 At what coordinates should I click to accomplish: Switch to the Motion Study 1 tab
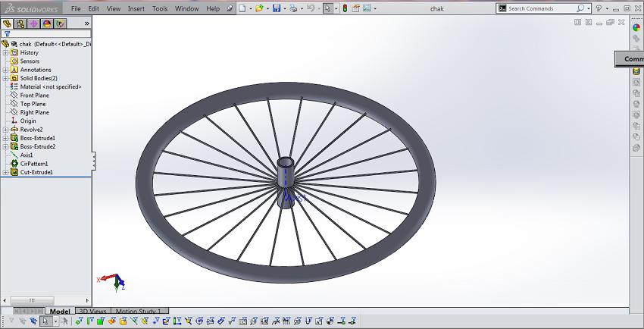click(139, 312)
